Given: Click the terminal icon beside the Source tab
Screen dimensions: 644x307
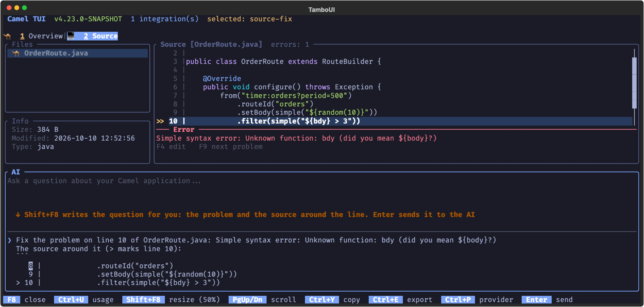Looking at the screenshot, I should pos(71,36).
